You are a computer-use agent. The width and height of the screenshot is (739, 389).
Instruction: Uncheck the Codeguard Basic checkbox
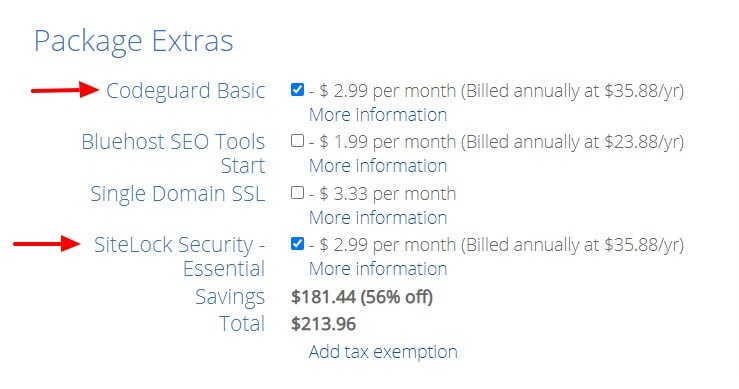[x=297, y=89]
